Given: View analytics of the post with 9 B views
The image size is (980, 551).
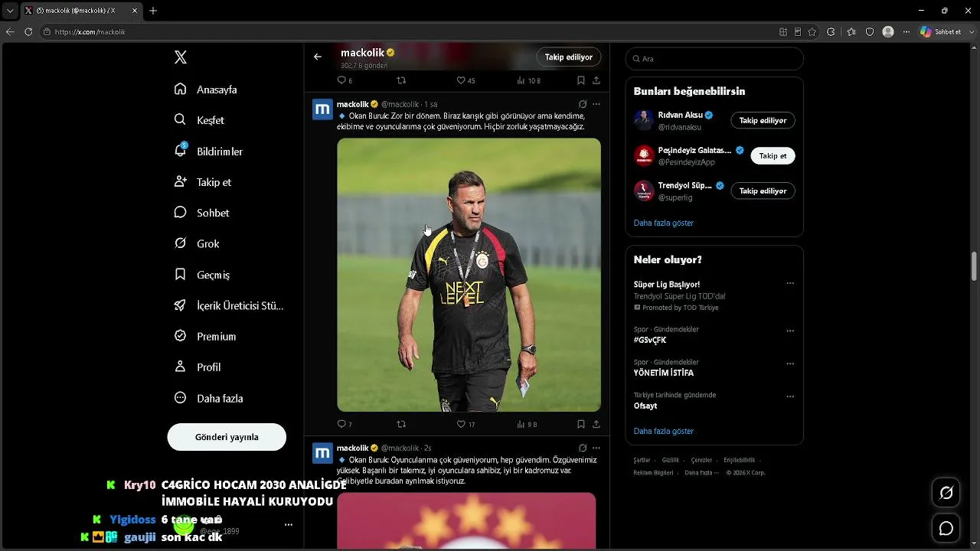Looking at the screenshot, I should click(x=527, y=424).
